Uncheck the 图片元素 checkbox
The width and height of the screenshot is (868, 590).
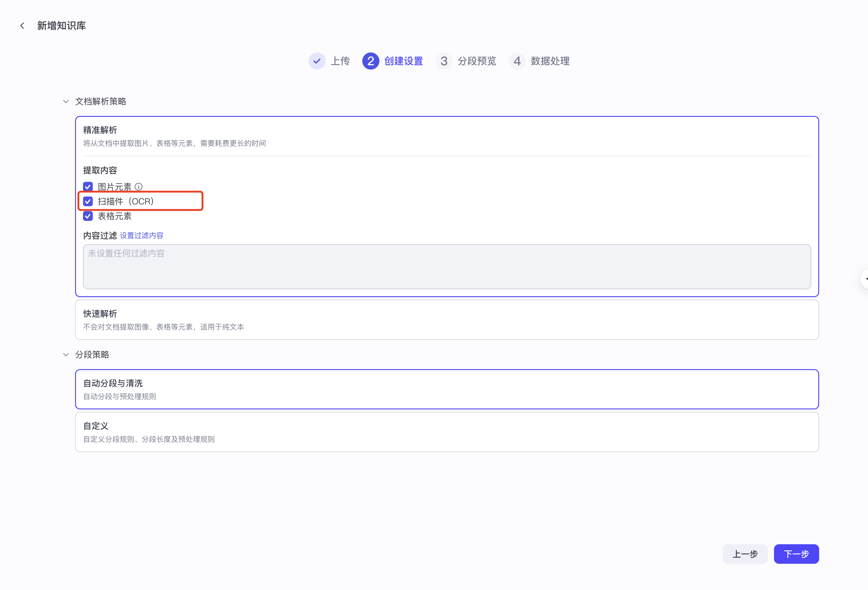pos(88,186)
